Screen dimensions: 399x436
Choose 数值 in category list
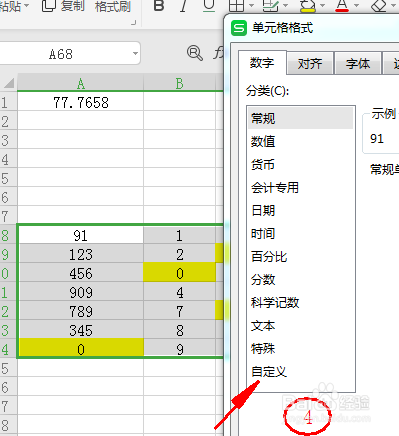tap(300, 141)
